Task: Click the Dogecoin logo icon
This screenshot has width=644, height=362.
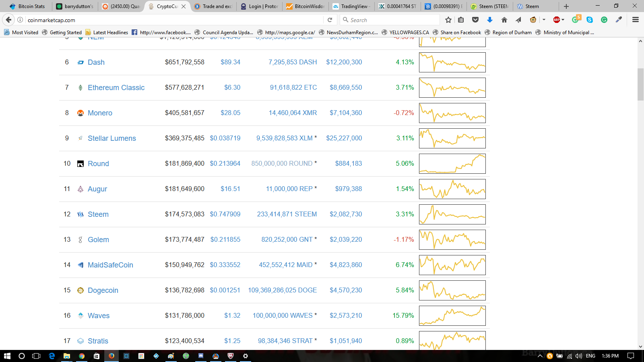Action: click(80, 290)
